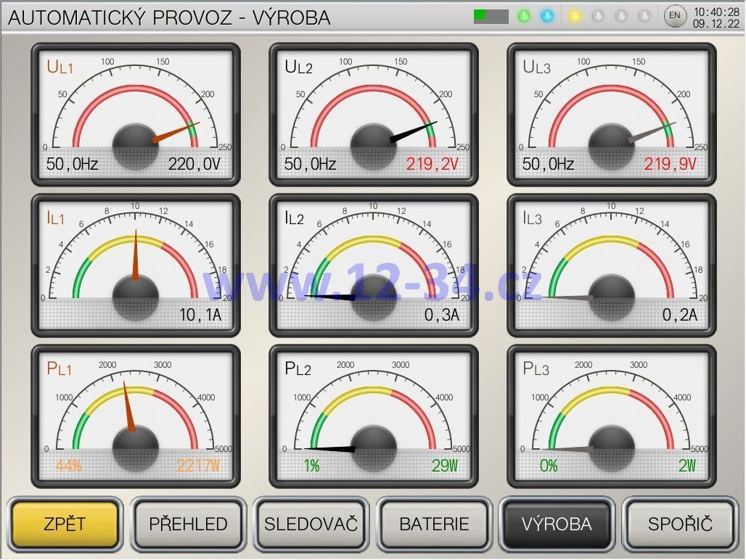Click the PL2 power meter
Image resolution: width=746 pixels, height=560 pixels.
[373, 416]
